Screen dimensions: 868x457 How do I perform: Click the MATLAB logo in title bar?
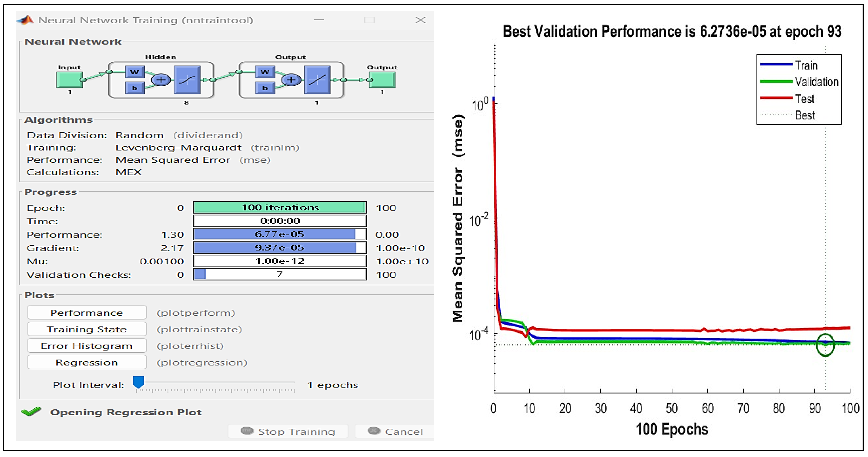click(25, 20)
